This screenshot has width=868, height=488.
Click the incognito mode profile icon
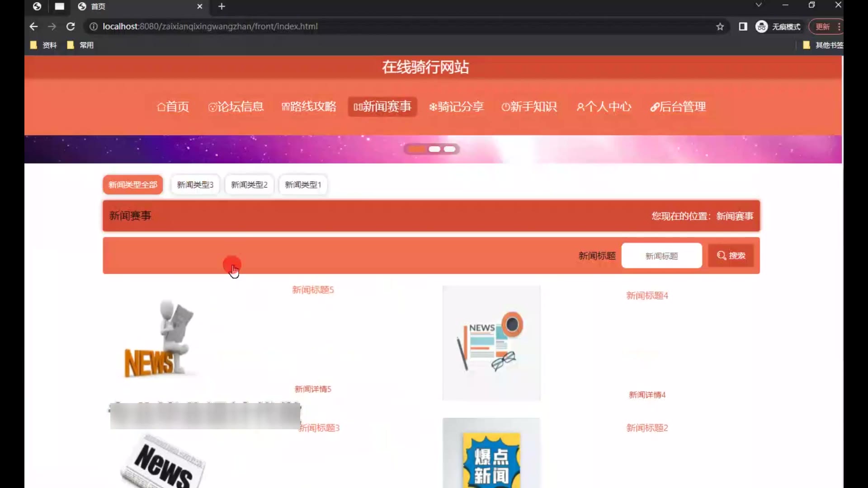tap(761, 27)
